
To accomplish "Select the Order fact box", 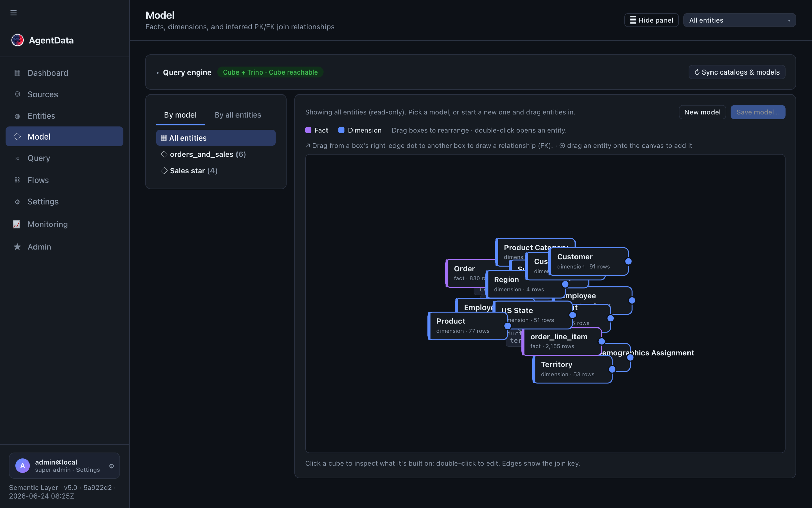I will pos(465,273).
